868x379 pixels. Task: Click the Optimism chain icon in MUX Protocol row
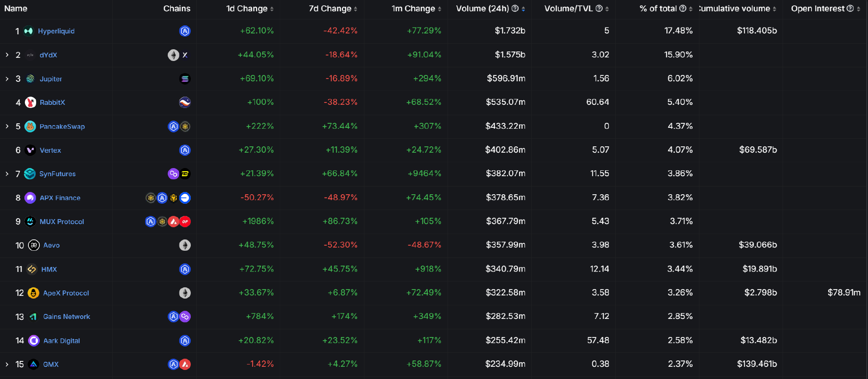coord(185,222)
